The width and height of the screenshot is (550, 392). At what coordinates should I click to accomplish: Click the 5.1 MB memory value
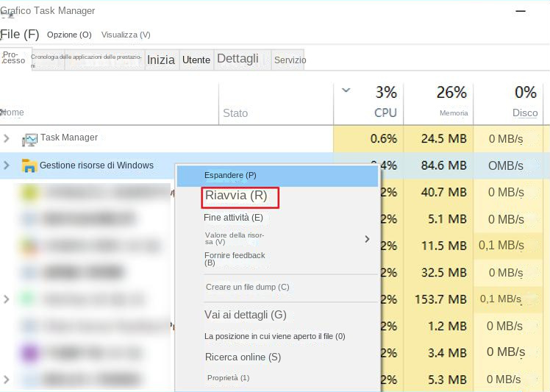pyautogui.click(x=447, y=219)
